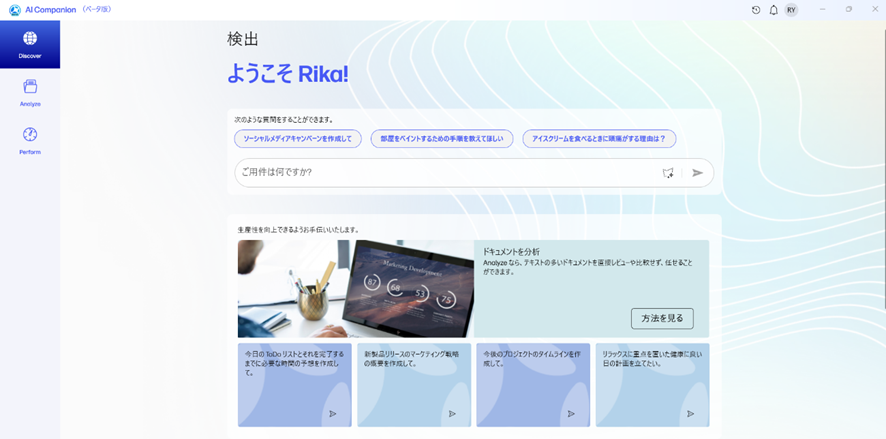Open the 今後のプロジェクトのタイムライン card
This screenshot has width=886, height=439.
533,385
